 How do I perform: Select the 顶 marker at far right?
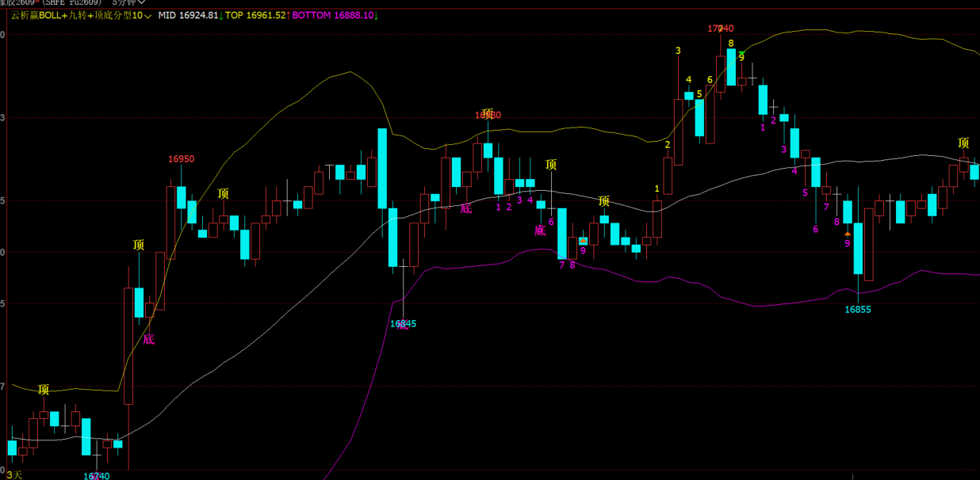963,143
